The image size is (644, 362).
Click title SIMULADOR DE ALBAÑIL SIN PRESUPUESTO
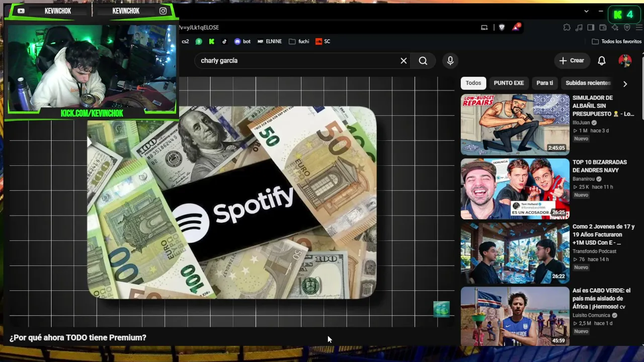click(x=603, y=106)
